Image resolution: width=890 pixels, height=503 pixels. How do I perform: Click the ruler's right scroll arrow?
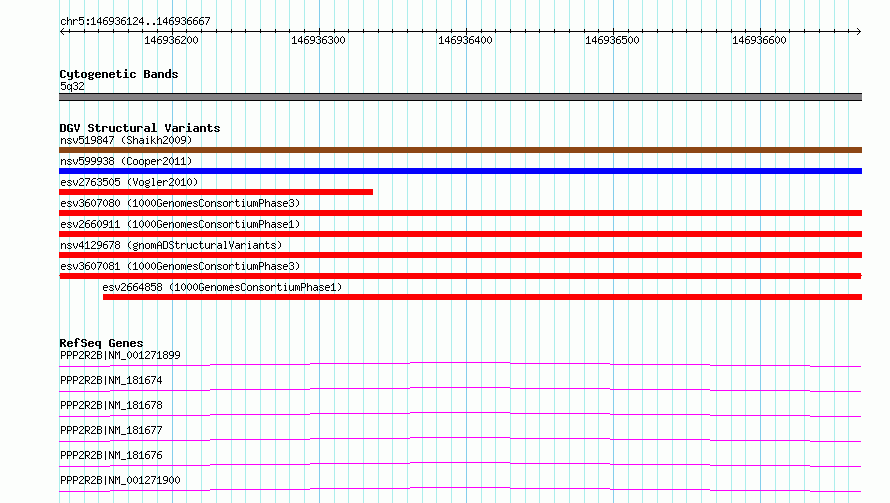click(858, 32)
